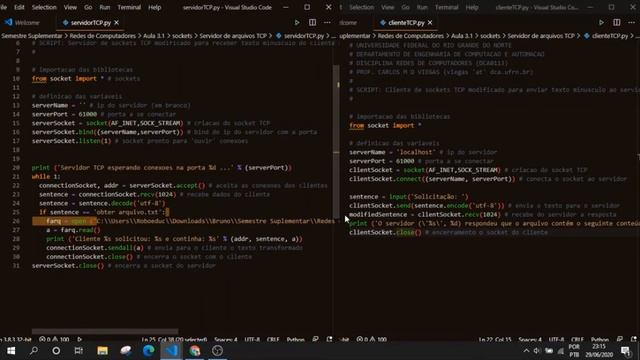The height and width of the screenshot is (360, 640).
Task: Split the right clienteTCP editor
Action: [x=617, y=22]
